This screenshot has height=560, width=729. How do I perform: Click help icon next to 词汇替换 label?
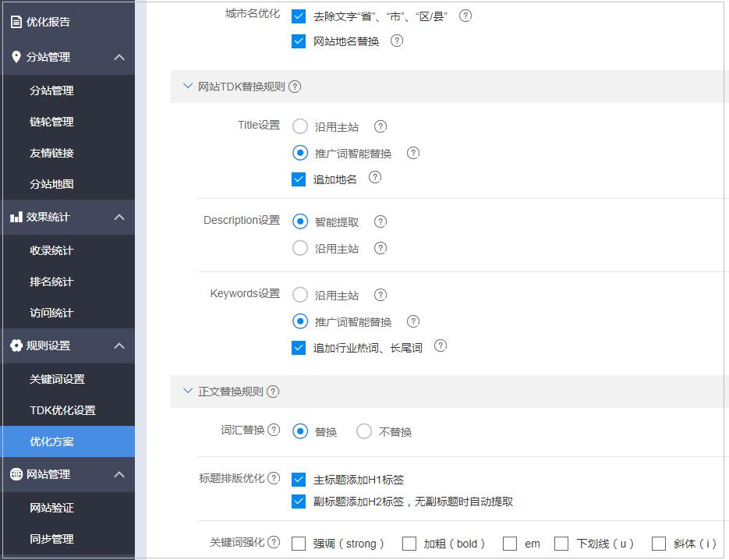[274, 430]
